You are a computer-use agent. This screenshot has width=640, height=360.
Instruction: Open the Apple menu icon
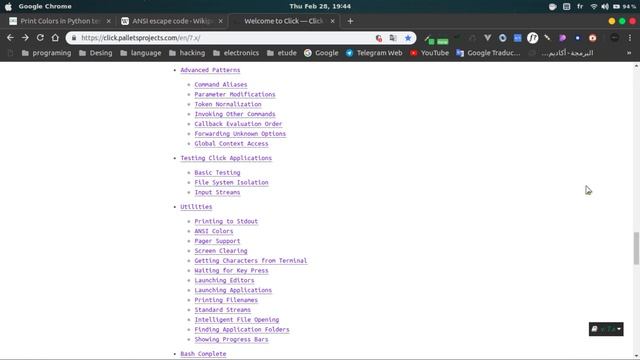point(8,6)
